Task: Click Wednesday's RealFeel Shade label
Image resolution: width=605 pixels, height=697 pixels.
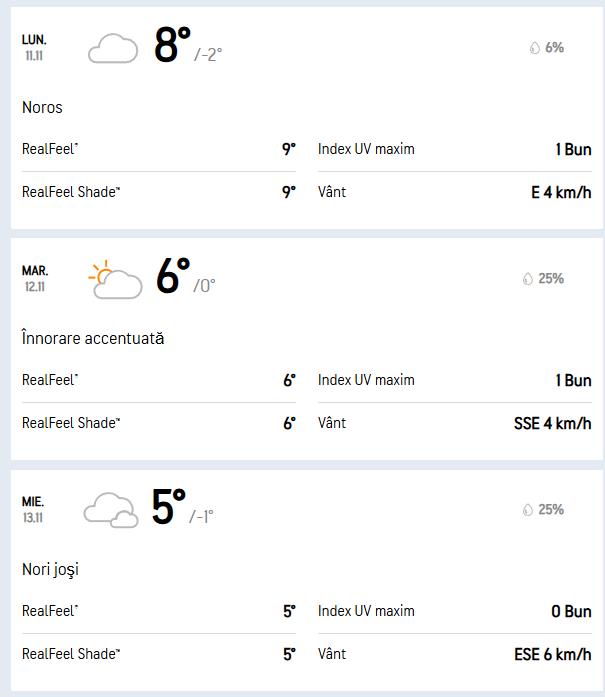Action: click(71, 654)
